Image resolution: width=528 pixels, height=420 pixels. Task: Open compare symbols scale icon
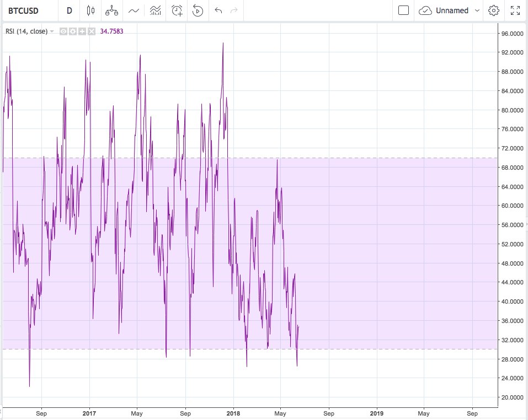[112, 11]
